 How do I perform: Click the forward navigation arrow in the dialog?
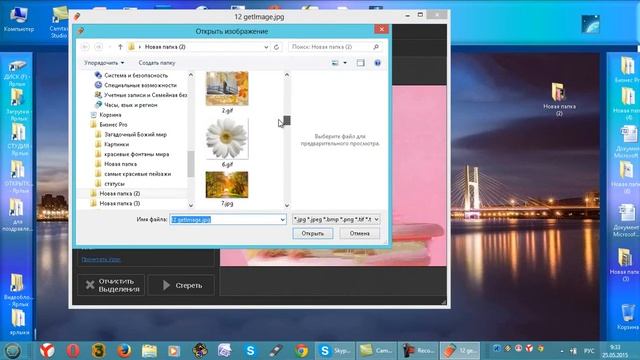coord(98,47)
